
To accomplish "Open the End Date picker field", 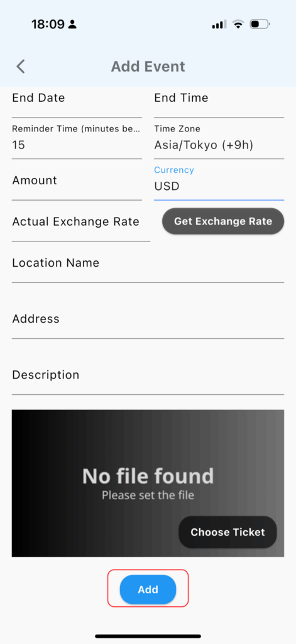I will point(77,103).
